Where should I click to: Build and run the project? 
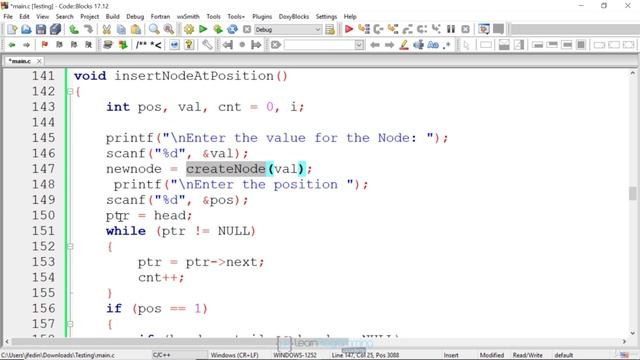tap(218, 29)
